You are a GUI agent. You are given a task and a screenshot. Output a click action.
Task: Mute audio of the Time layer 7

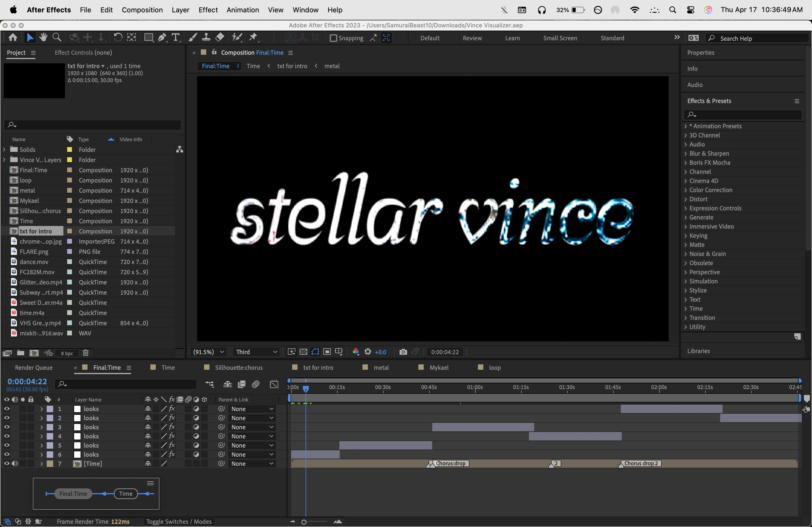point(15,464)
